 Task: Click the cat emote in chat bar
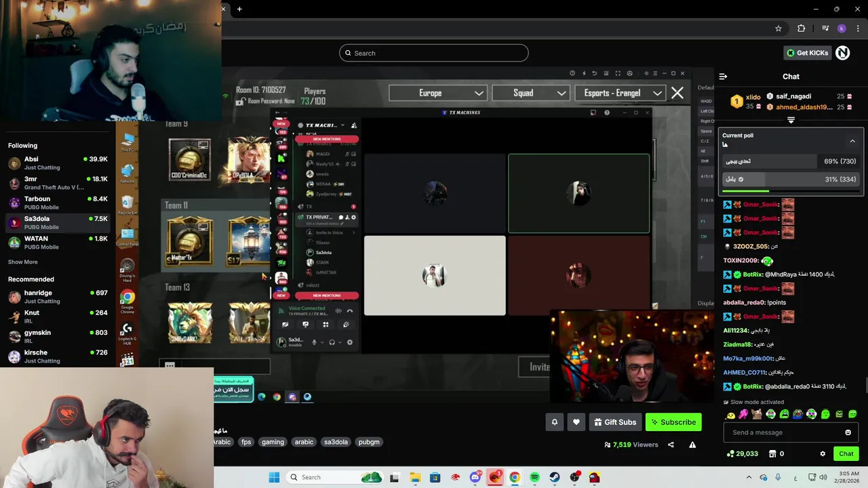[x=757, y=414]
